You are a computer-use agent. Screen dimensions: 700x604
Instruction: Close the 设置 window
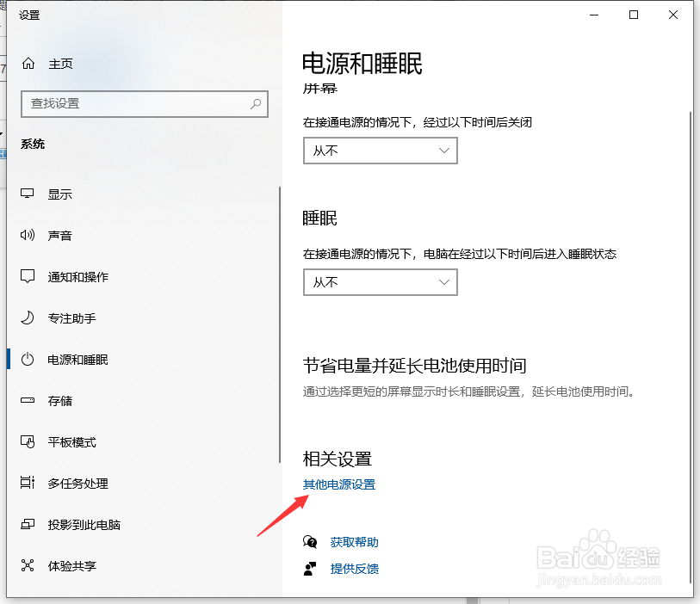point(673,15)
